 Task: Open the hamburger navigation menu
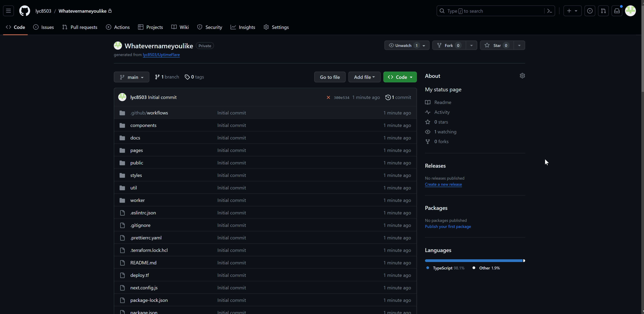pyautogui.click(x=8, y=11)
